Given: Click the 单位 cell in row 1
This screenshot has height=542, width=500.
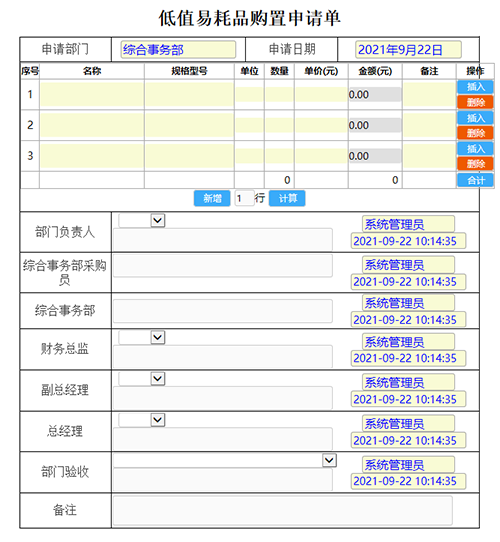Looking at the screenshot, I should pyautogui.click(x=249, y=94).
